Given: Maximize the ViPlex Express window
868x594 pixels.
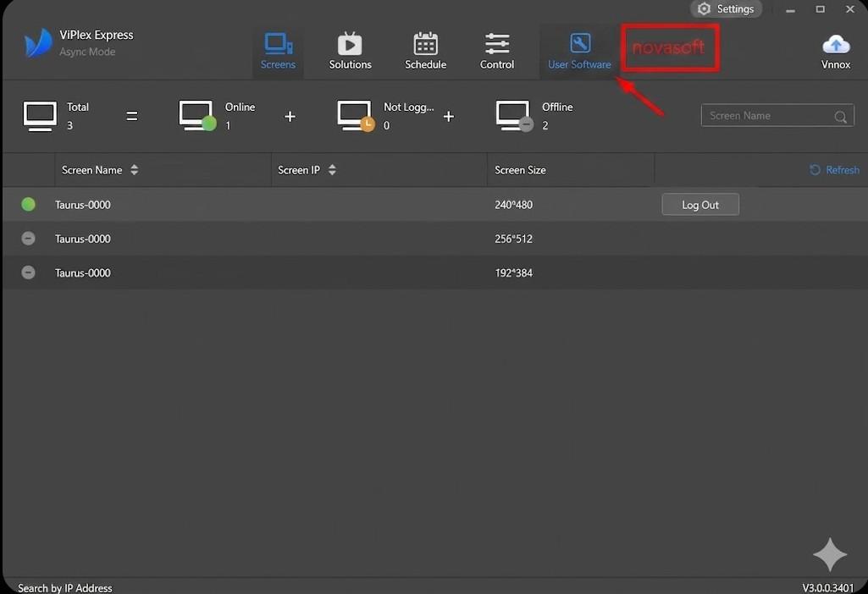Looking at the screenshot, I should tap(821, 8).
